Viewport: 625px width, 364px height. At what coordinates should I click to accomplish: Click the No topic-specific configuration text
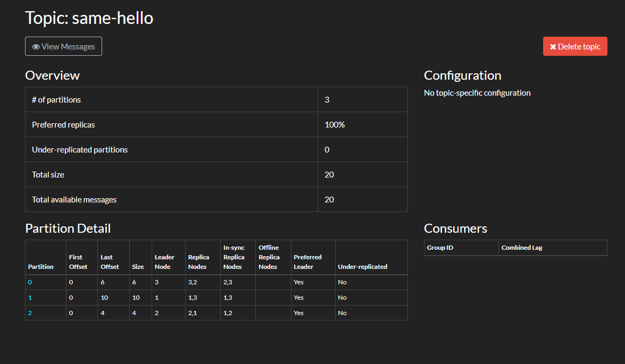tap(477, 93)
